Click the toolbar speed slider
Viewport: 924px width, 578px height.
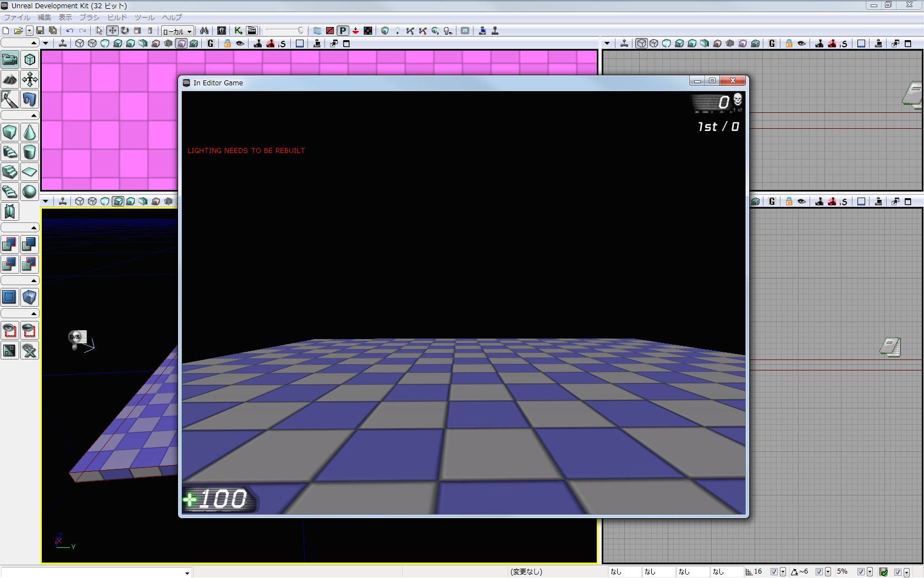point(284,31)
